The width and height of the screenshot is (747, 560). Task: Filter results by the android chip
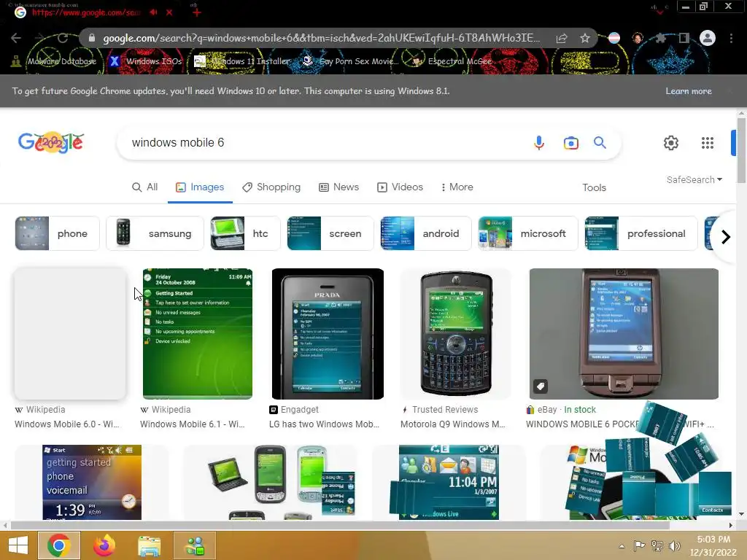(x=426, y=233)
